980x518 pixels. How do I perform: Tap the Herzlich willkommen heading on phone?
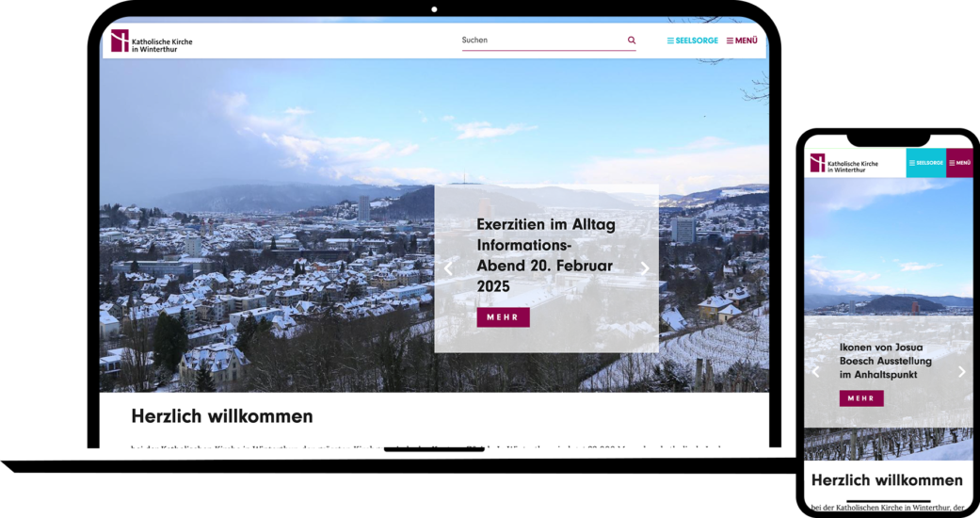point(887,480)
